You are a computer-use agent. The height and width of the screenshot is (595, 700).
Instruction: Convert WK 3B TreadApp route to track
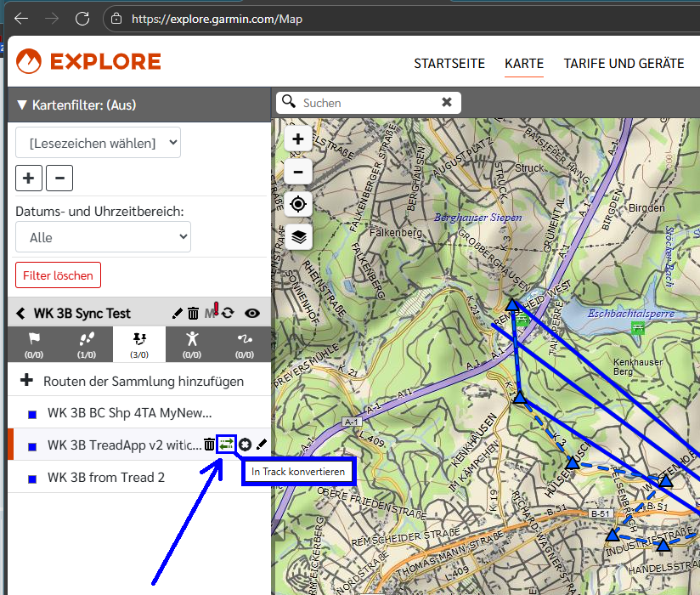[226, 445]
